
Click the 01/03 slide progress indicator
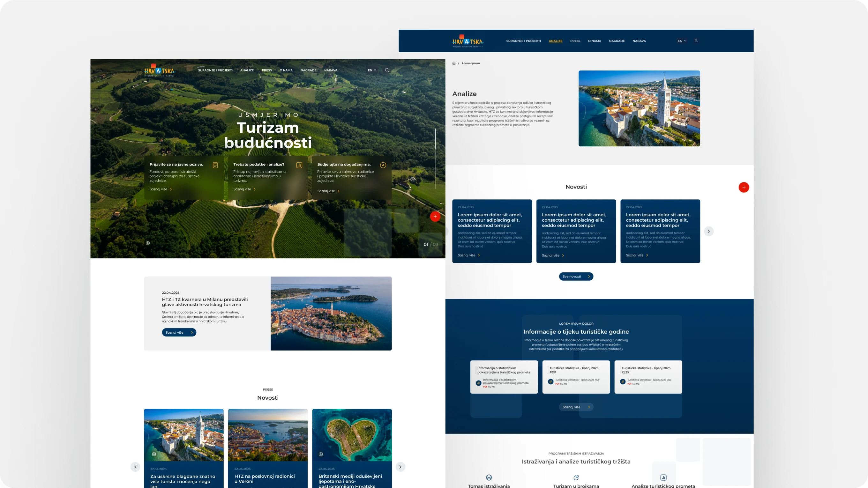430,244
